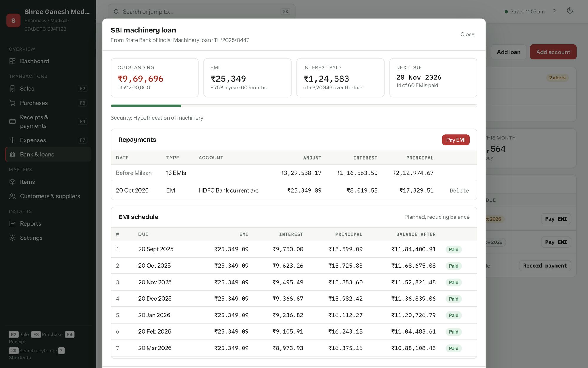Viewport: 588px width, 368px height.
Task: Open help question mark icon
Action: (x=554, y=11)
